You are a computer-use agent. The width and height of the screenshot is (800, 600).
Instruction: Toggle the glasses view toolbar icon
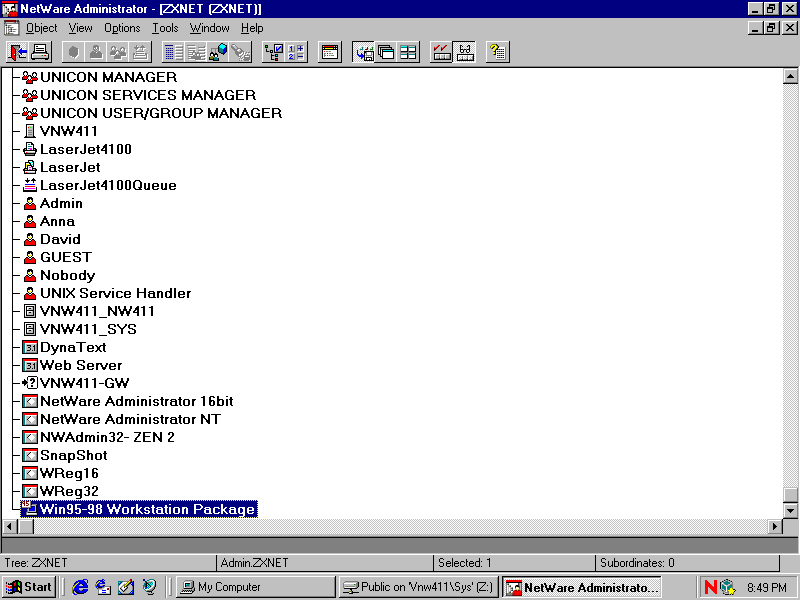point(464,52)
